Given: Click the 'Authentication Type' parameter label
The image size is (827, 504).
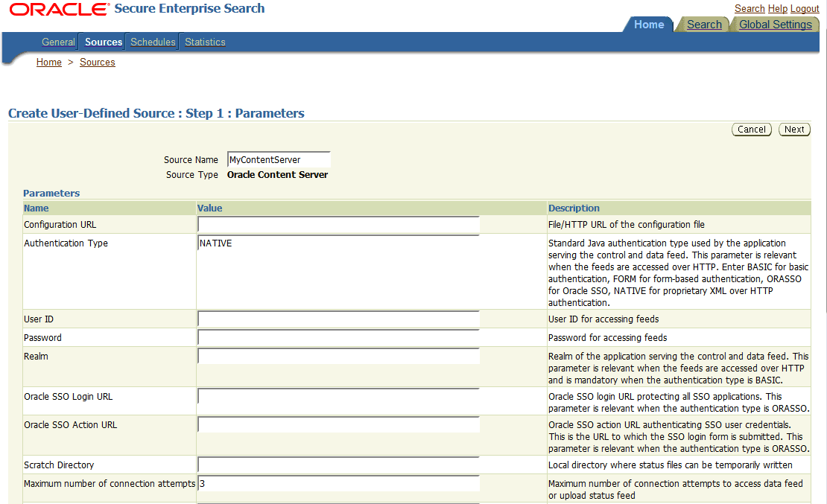Looking at the screenshot, I should pyautogui.click(x=66, y=243).
